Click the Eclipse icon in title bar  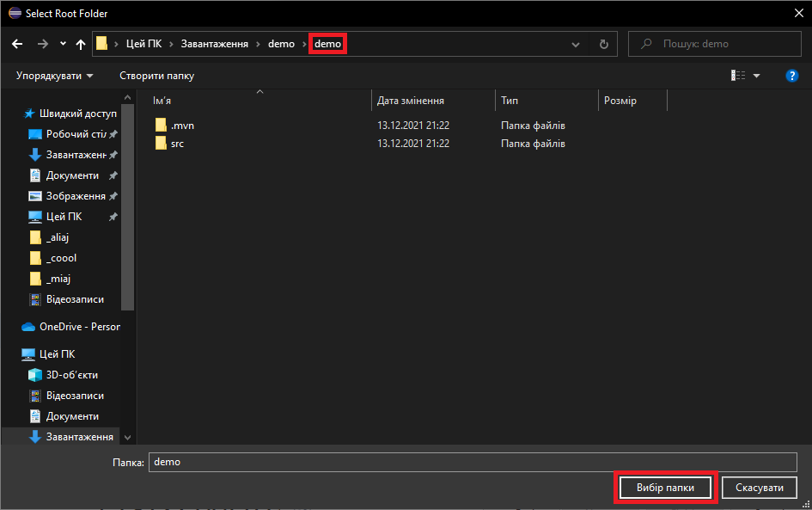[x=15, y=14]
